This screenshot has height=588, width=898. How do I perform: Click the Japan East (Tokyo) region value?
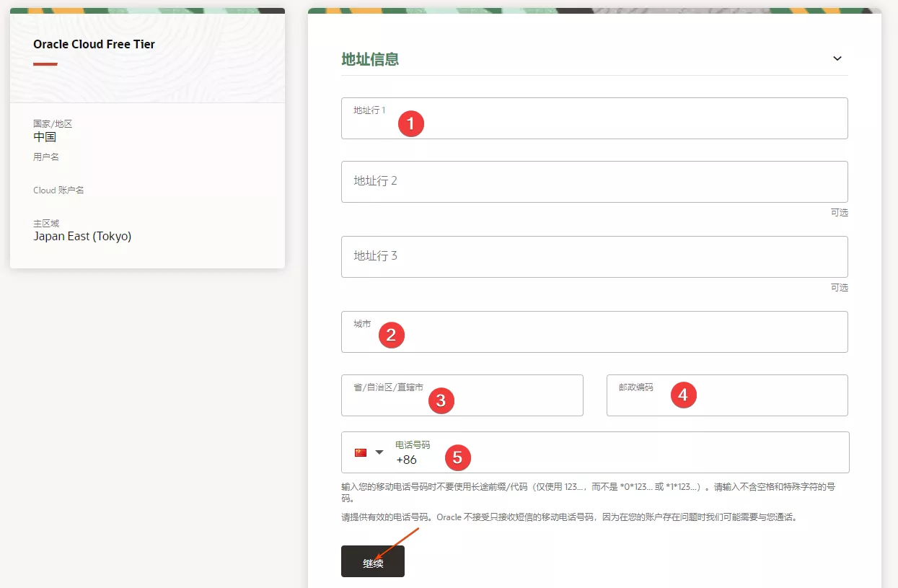coord(82,236)
